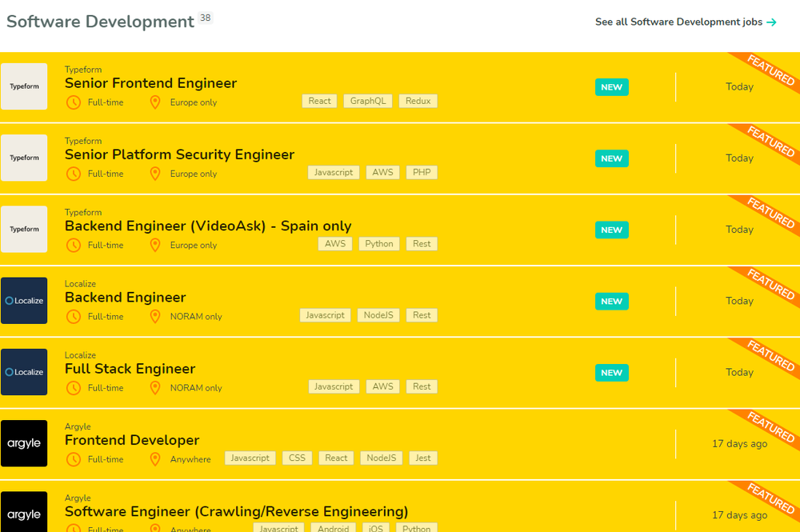Select the Rest tag on Full Stack Engineer
The width and height of the screenshot is (800, 532).
pos(422,386)
